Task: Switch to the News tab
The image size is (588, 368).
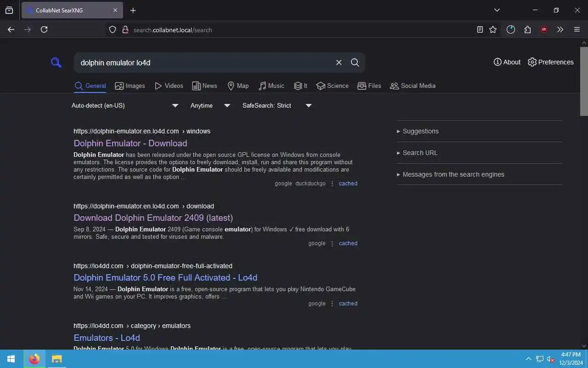Action: pos(204,86)
